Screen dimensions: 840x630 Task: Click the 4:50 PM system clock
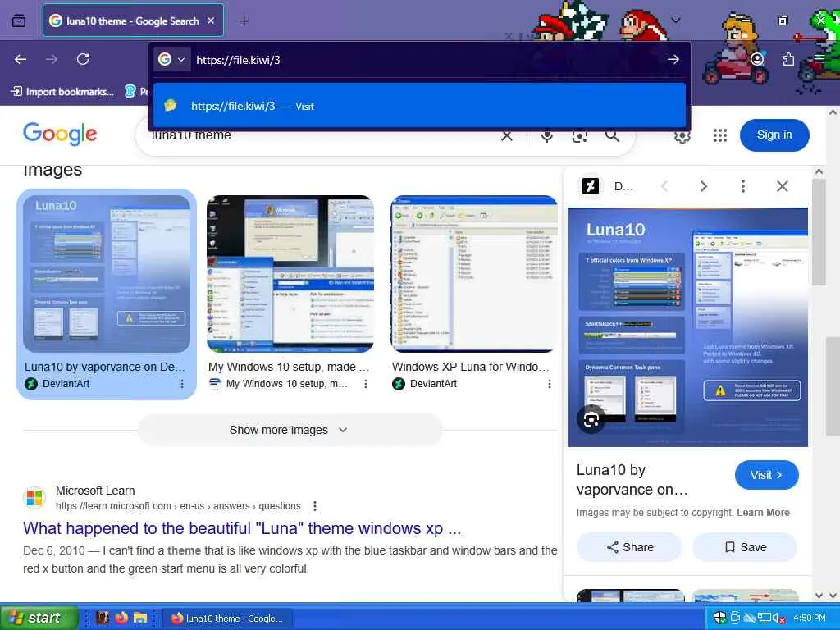[810, 618]
